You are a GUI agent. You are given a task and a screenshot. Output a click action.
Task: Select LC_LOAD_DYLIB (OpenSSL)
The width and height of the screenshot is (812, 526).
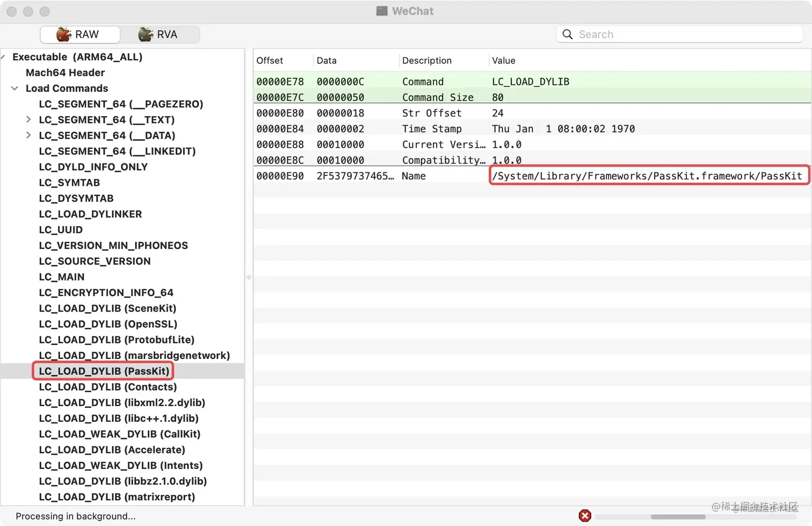click(x=108, y=324)
